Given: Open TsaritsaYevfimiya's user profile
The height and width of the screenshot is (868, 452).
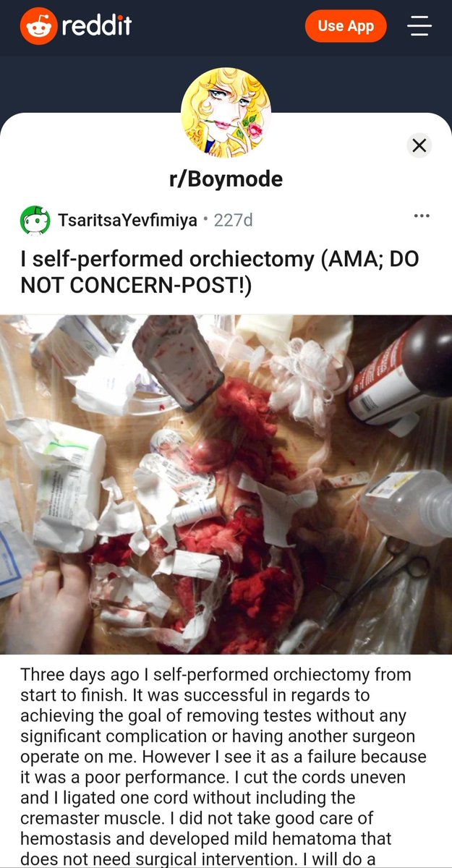Looking at the screenshot, I should coord(128,220).
